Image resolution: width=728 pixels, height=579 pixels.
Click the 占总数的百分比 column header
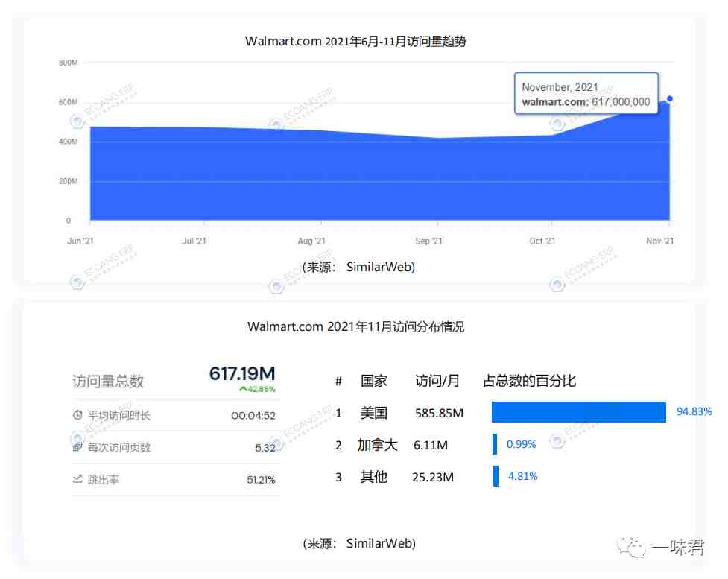(x=529, y=381)
